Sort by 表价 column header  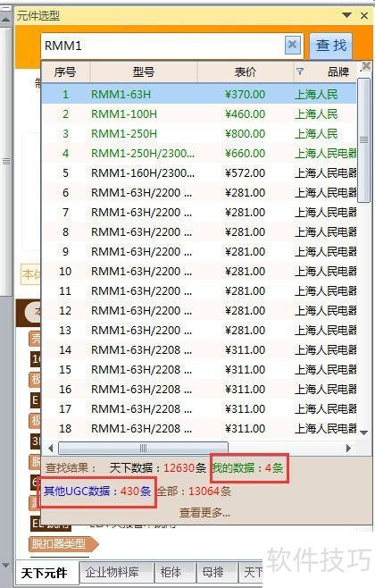[246, 71]
